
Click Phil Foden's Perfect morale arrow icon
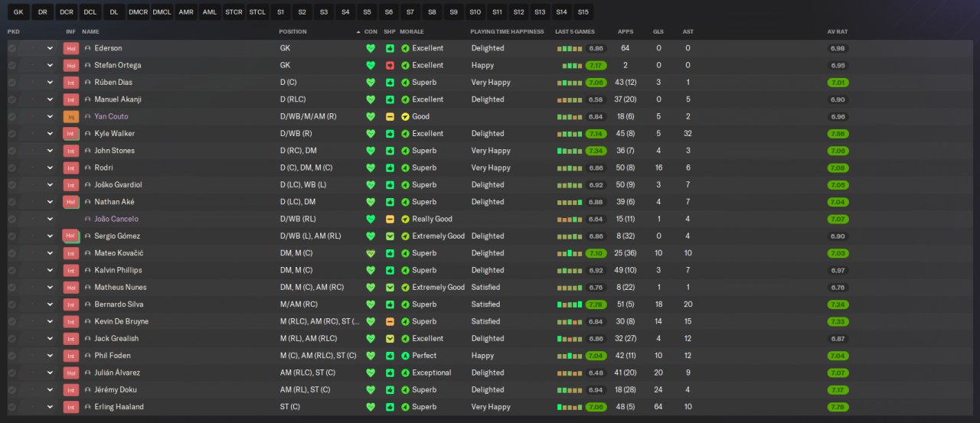click(405, 356)
